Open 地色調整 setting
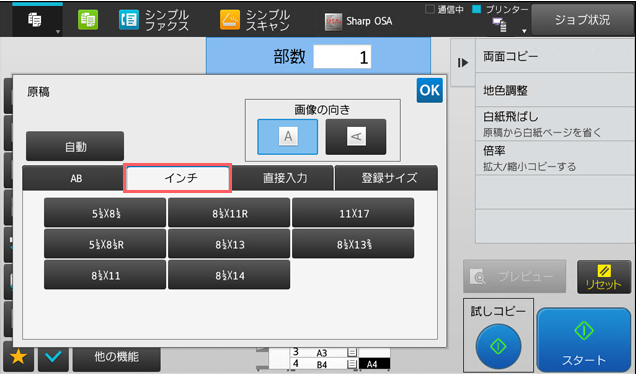Viewport: 636px width, 374px height. tap(555, 90)
